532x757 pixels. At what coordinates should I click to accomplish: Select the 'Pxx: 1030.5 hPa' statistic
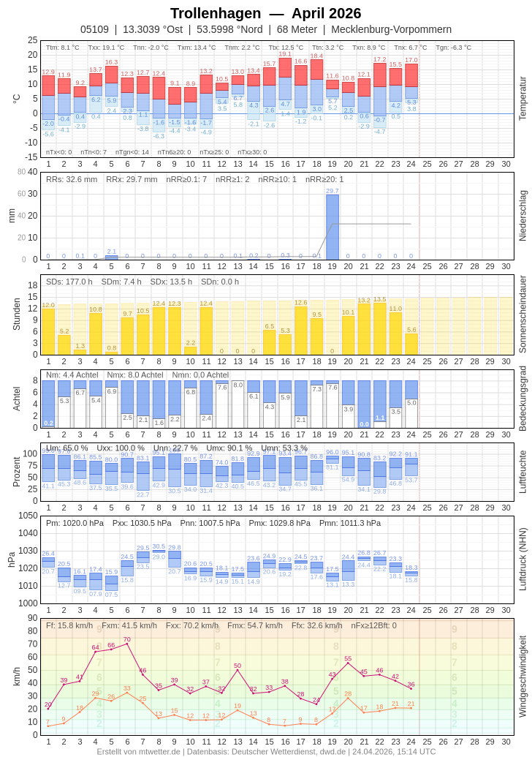point(142,524)
